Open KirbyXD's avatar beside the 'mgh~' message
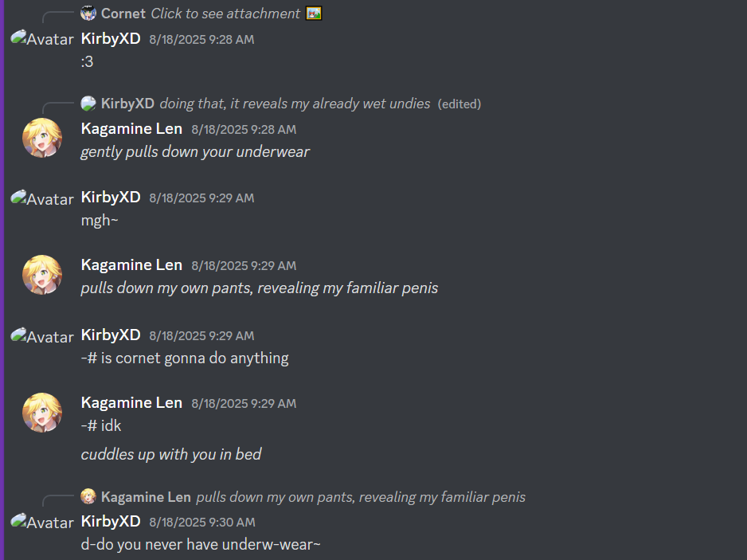Image resolution: width=747 pixels, height=560 pixels. (42, 198)
